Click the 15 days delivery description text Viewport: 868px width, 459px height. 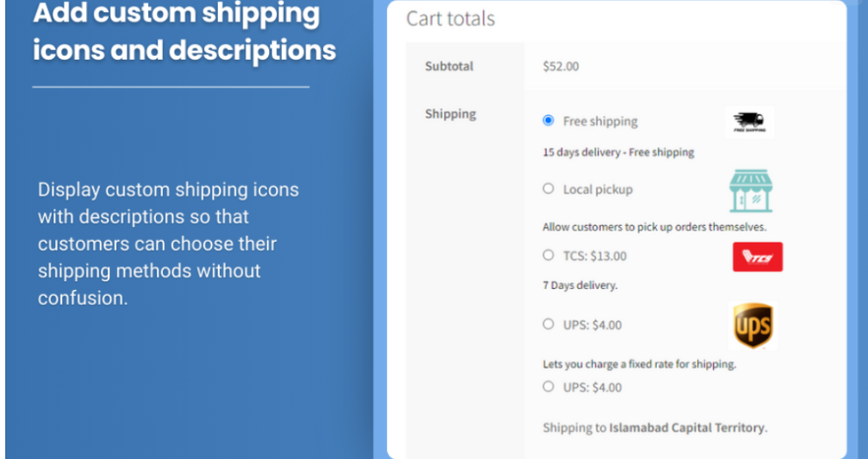(x=618, y=152)
